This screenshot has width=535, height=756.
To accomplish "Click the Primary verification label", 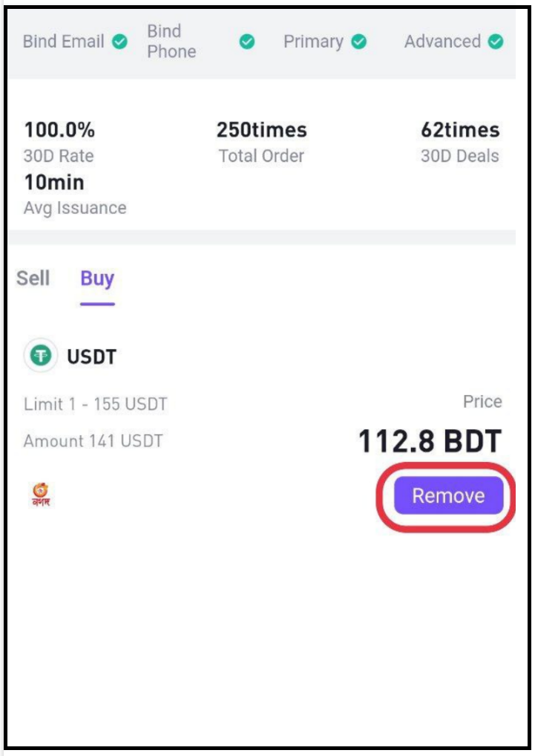I will (313, 42).
